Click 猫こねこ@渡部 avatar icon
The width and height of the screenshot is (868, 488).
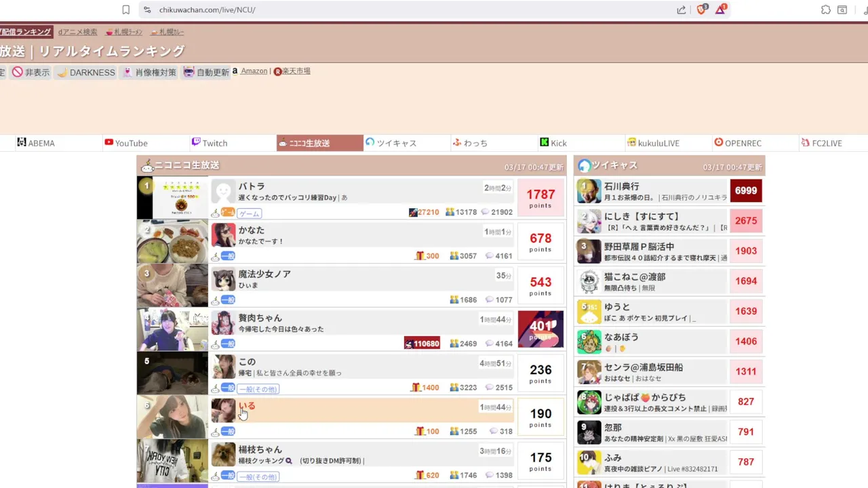(x=589, y=281)
